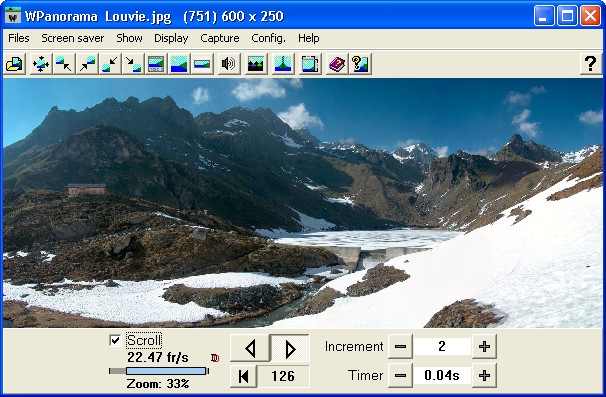The height and width of the screenshot is (397, 606).
Task: Open a panorama file via folder icon
Action: tap(15, 64)
